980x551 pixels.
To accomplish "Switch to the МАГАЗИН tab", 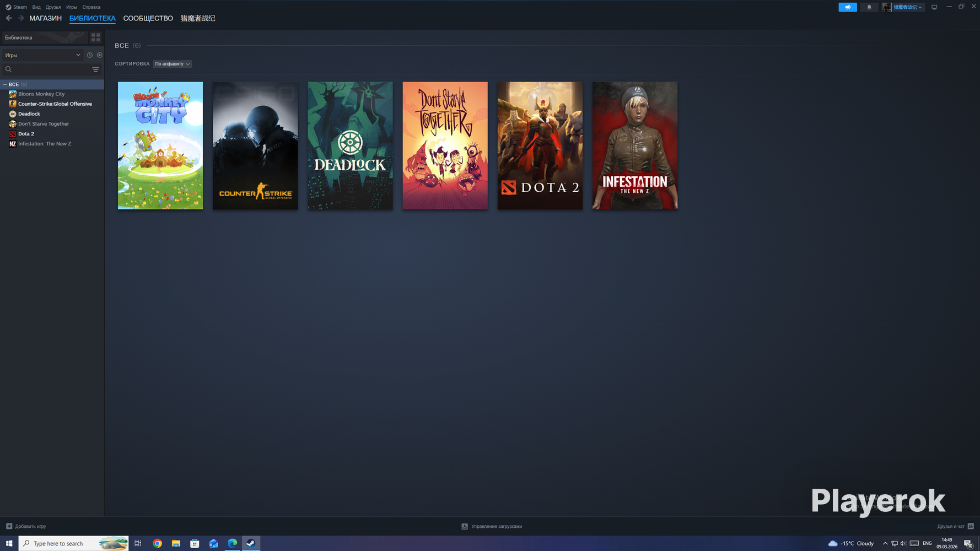I will coord(45,18).
